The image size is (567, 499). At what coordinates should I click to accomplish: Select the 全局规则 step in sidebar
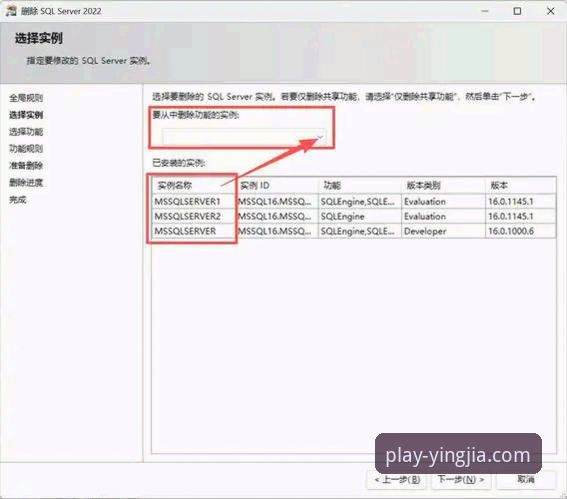tap(26, 98)
